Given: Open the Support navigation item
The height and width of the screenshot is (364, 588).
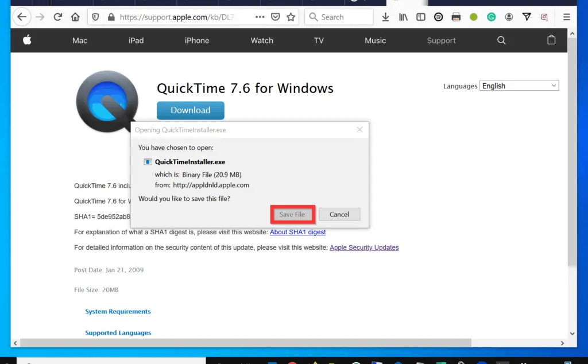Looking at the screenshot, I should tap(442, 41).
